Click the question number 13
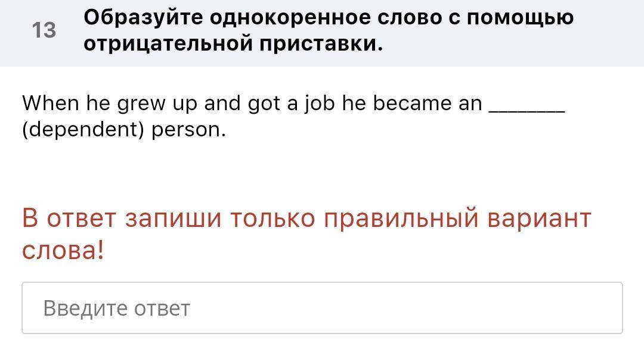The image size is (644, 346). coord(44,30)
